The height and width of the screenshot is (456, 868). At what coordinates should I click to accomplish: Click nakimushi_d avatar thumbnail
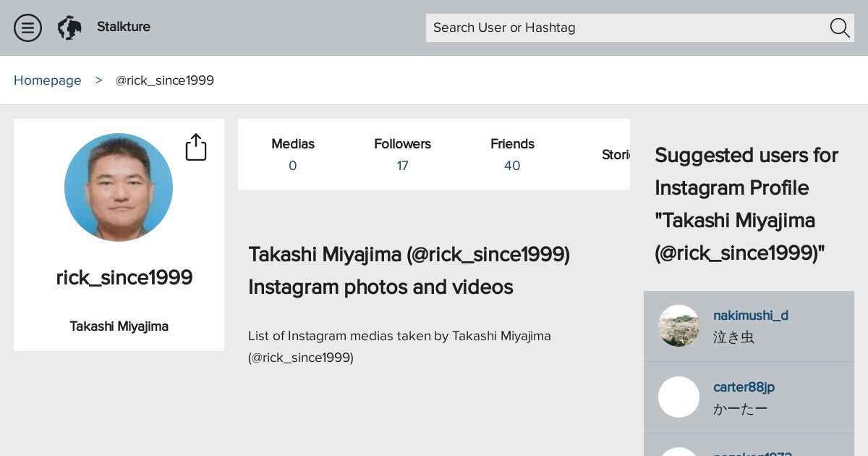click(x=678, y=326)
